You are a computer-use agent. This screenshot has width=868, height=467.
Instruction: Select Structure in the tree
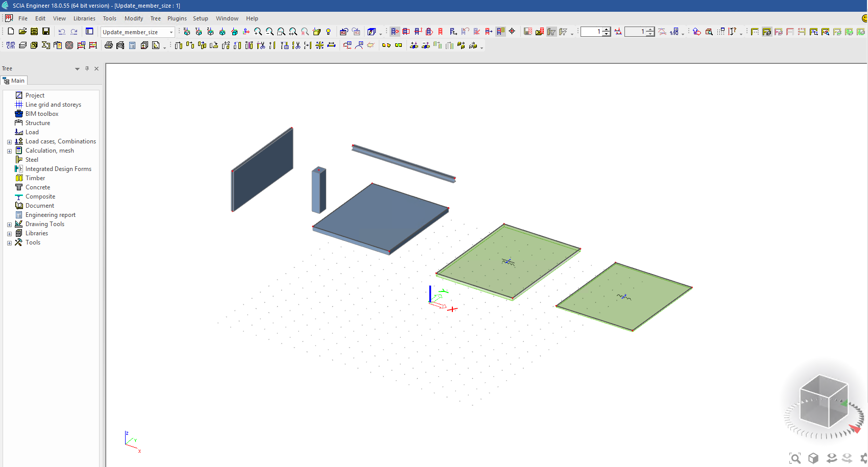[x=38, y=123]
